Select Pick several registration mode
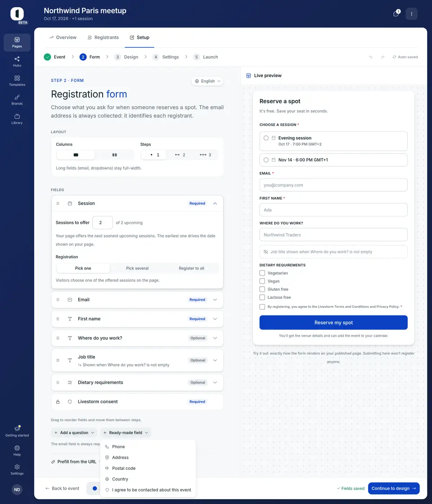 [137, 268]
